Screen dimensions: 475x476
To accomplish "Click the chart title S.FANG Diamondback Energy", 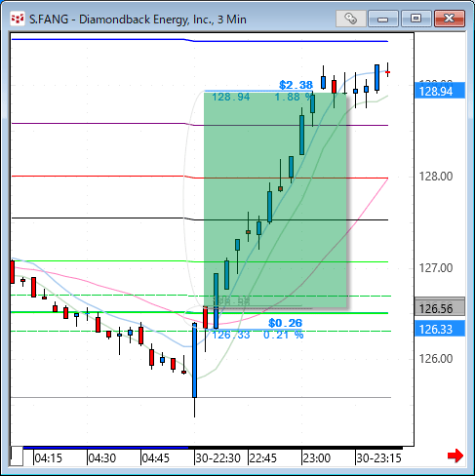I will (138, 20).
